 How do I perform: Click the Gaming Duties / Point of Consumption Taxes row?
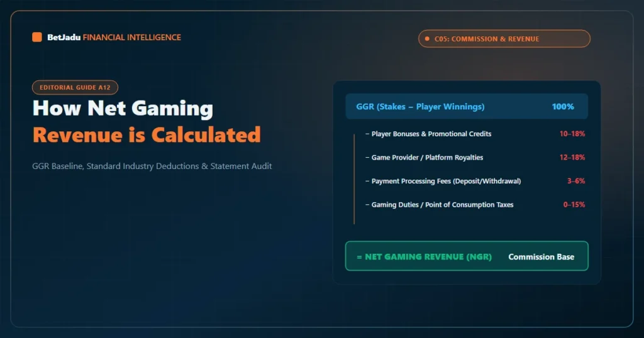tap(475, 205)
